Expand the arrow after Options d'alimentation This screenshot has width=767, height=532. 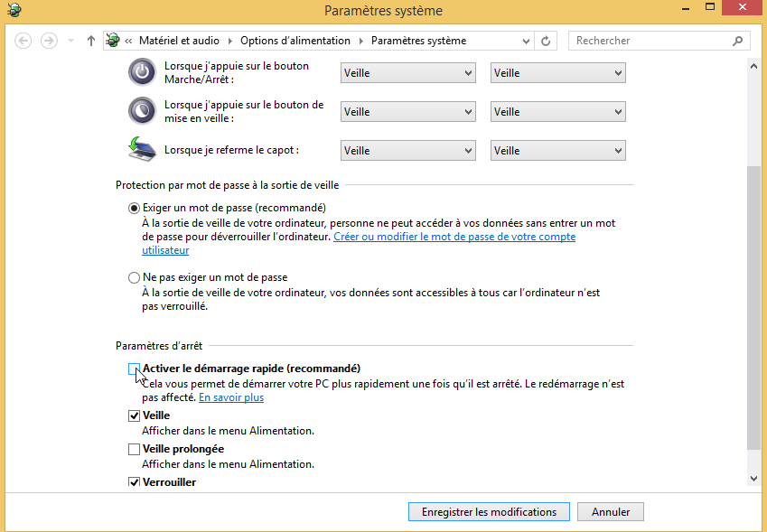coord(361,41)
